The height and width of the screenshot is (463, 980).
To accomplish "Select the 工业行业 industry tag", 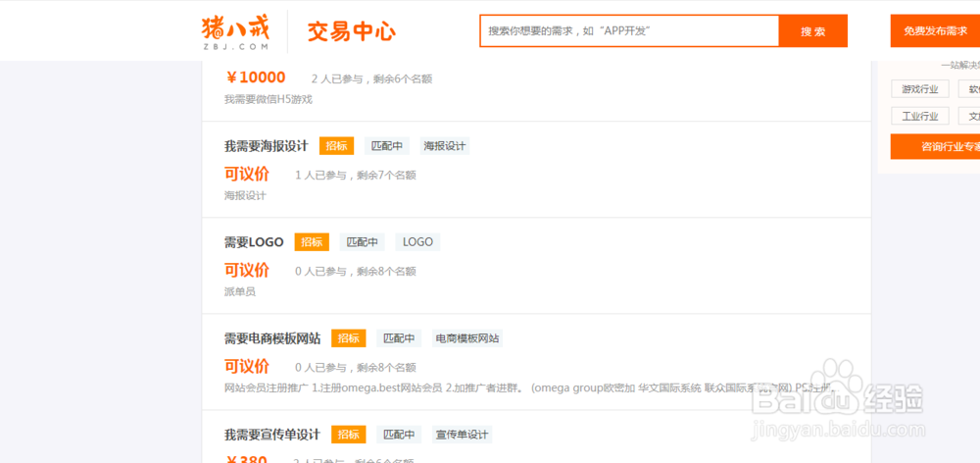I will [920, 116].
